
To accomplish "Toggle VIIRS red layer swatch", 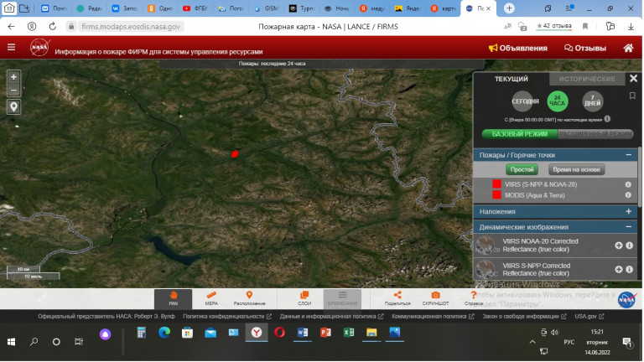I will point(496,184).
